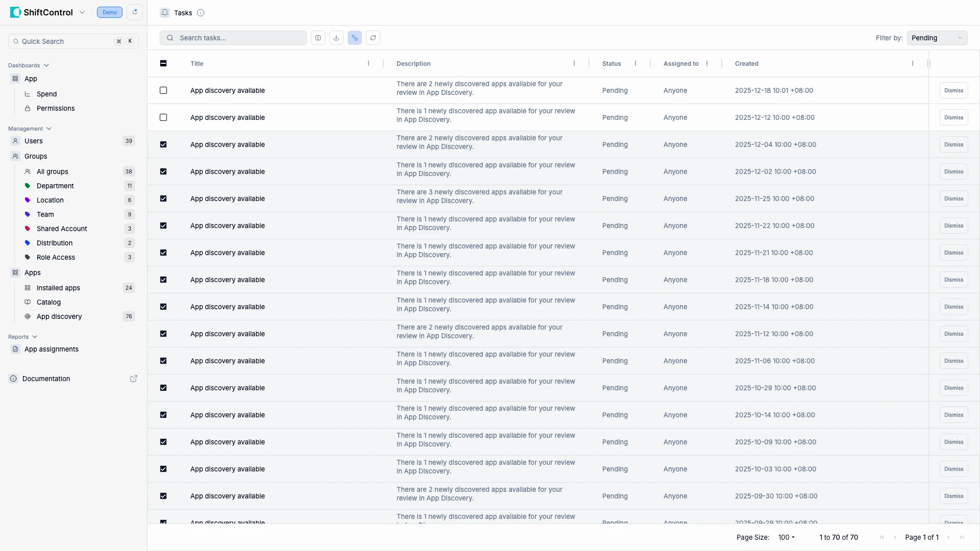Screen dimensions: 980x551
Task: Click the App dashboard grid icon
Action: [x=15, y=79]
